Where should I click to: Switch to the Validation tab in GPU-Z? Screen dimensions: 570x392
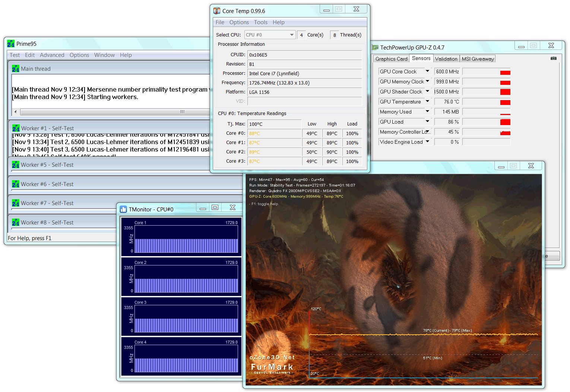(x=446, y=59)
